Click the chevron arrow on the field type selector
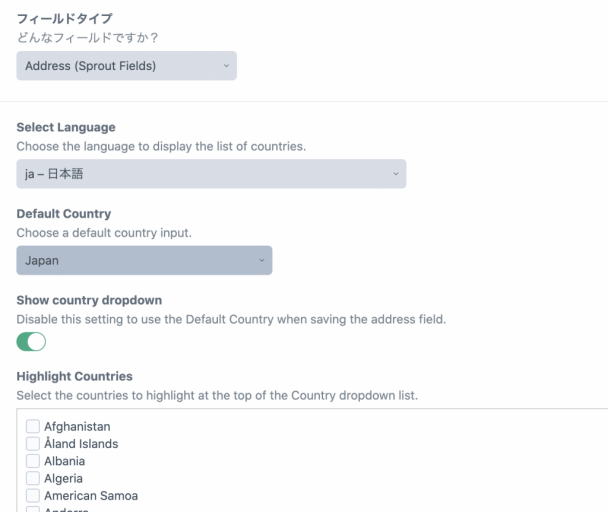The width and height of the screenshot is (608, 512). pos(226,66)
